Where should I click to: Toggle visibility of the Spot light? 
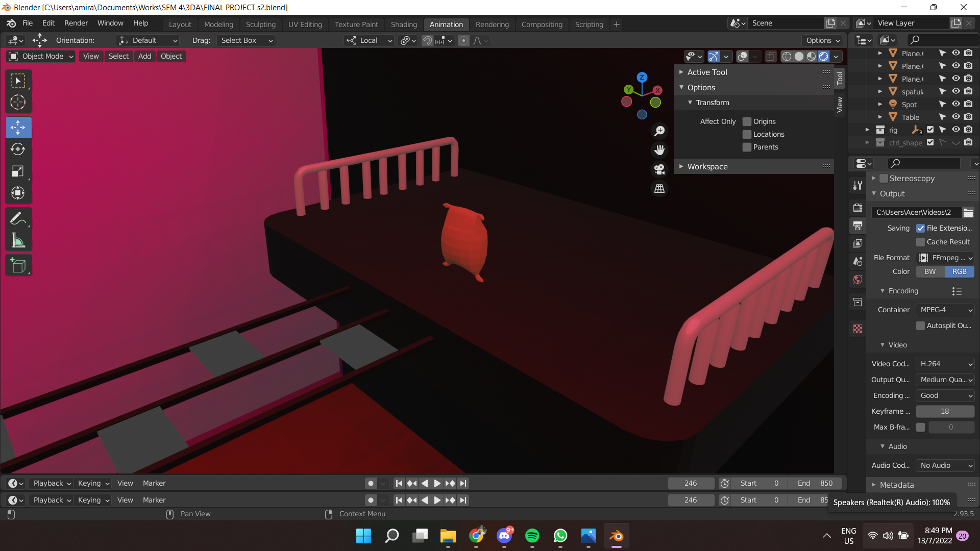[955, 104]
